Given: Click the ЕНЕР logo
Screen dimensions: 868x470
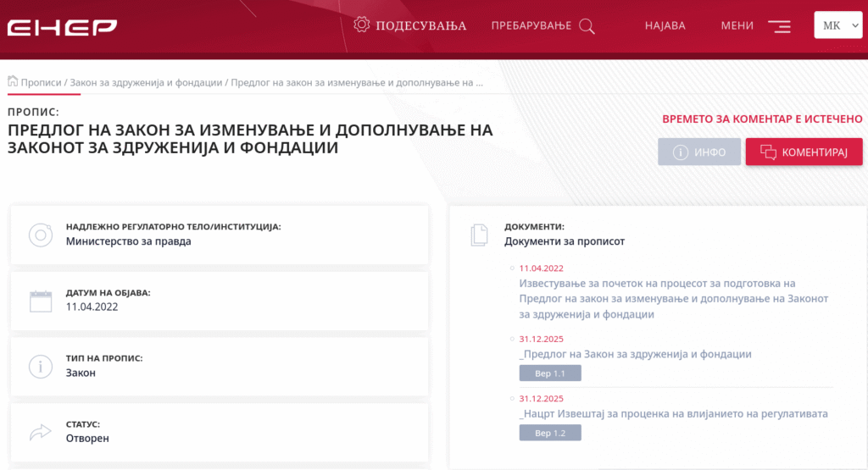Looking at the screenshot, I should coord(62,27).
